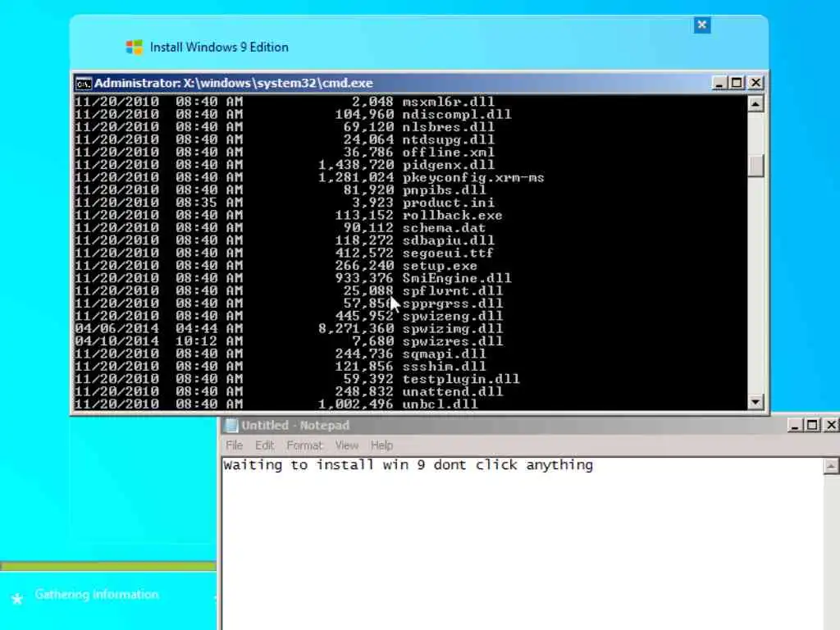
Task: Click the cmd.exe icon in the title bar
Action: click(83, 84)
